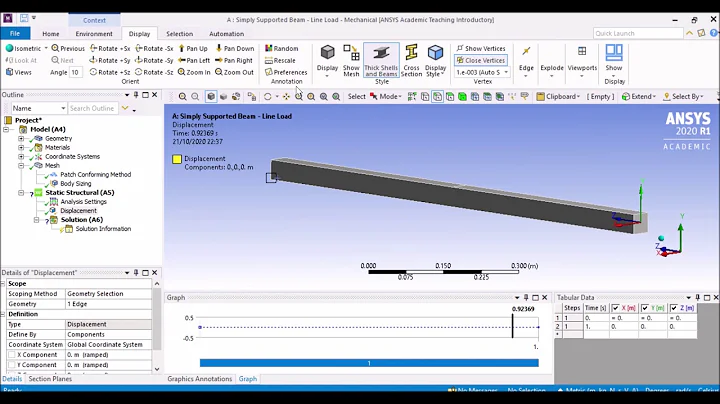The width and height of the screenshot is (720, 404).
Task: Toggle X [m] column checkbox in Tabular Data
Action: [615, 308]
